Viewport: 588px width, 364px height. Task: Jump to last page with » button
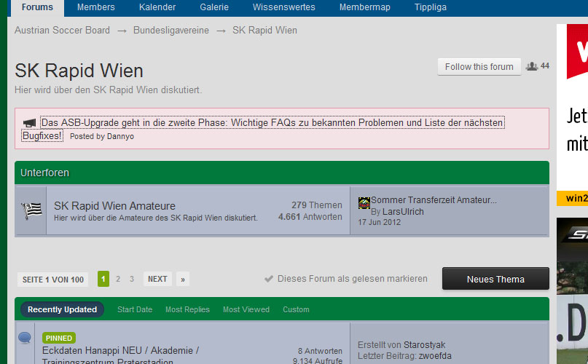point(183,280)
